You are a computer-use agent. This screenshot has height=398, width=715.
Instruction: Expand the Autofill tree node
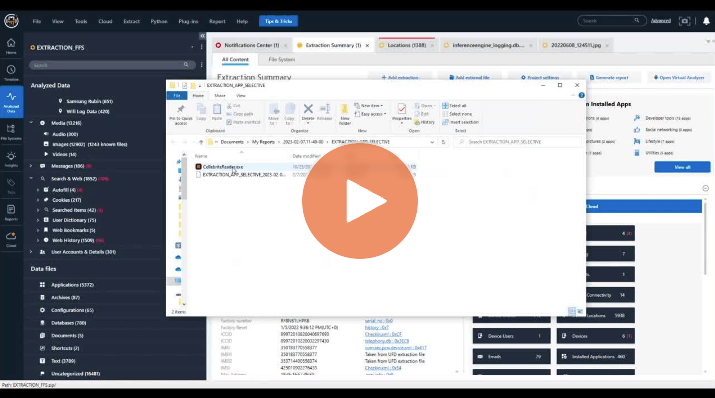(x=38, y=190)
